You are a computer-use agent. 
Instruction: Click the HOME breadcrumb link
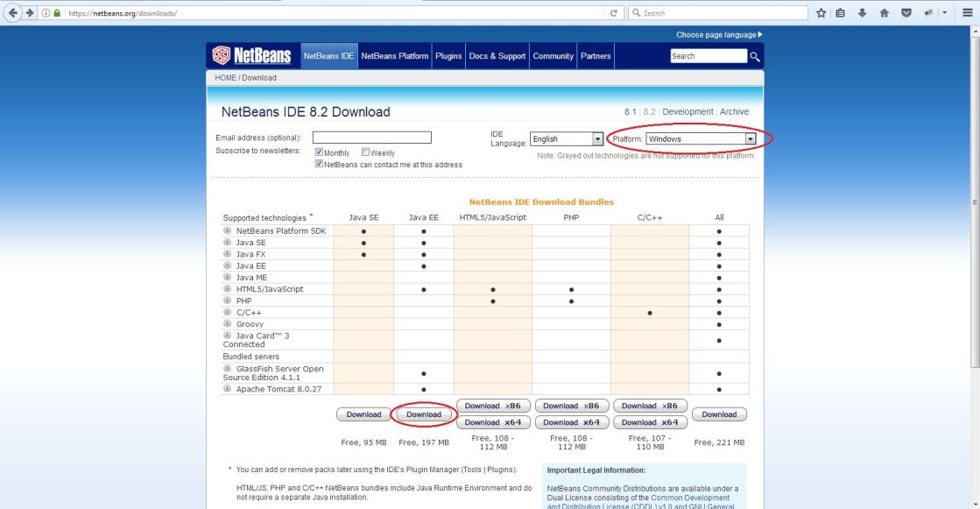[226, 78]
